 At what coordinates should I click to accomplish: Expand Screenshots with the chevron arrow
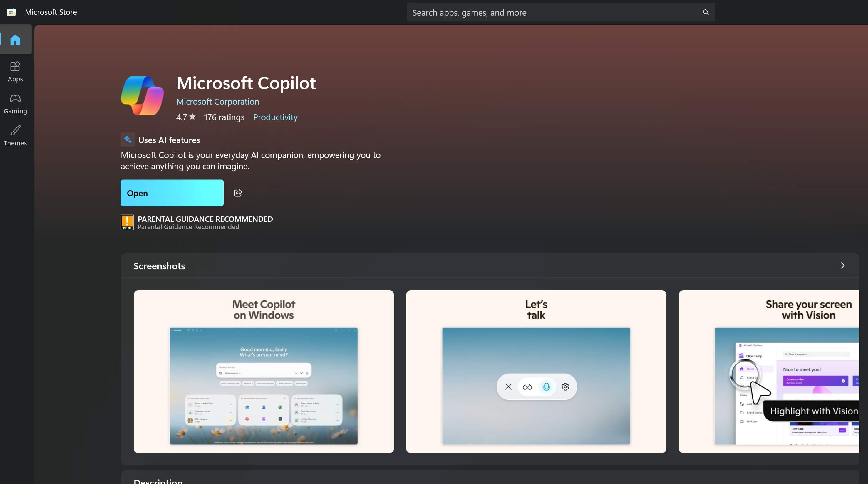pyautogui.click(x=842, y=266)
